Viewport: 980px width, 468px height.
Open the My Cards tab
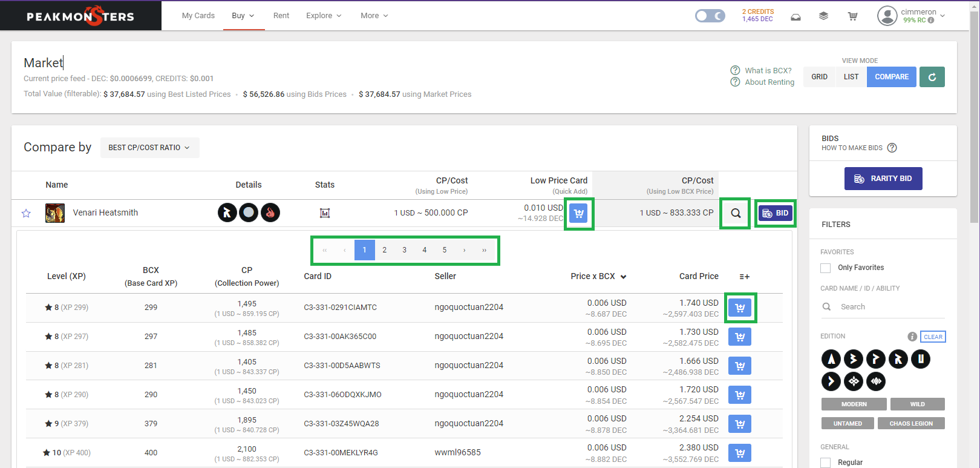click(x=198, y=16)
